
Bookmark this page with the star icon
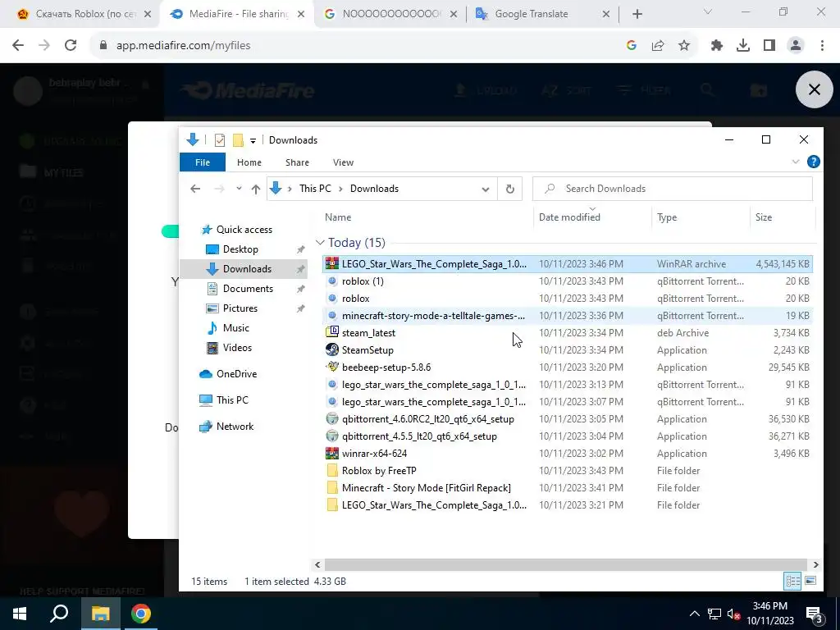684,46
